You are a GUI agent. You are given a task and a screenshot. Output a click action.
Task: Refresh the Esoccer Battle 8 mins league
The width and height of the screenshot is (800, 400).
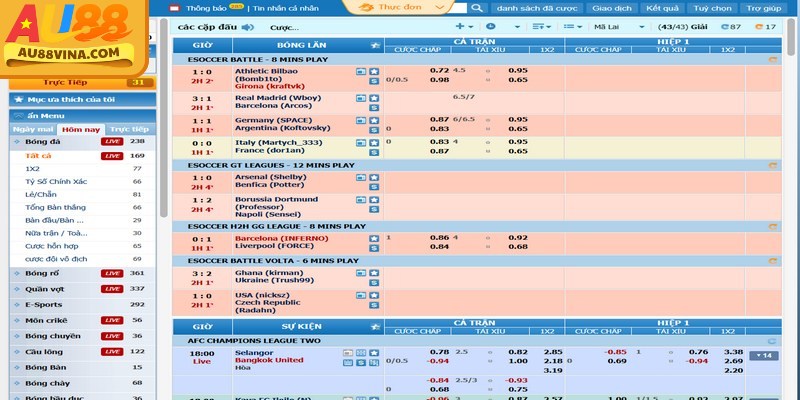[772, 60]
